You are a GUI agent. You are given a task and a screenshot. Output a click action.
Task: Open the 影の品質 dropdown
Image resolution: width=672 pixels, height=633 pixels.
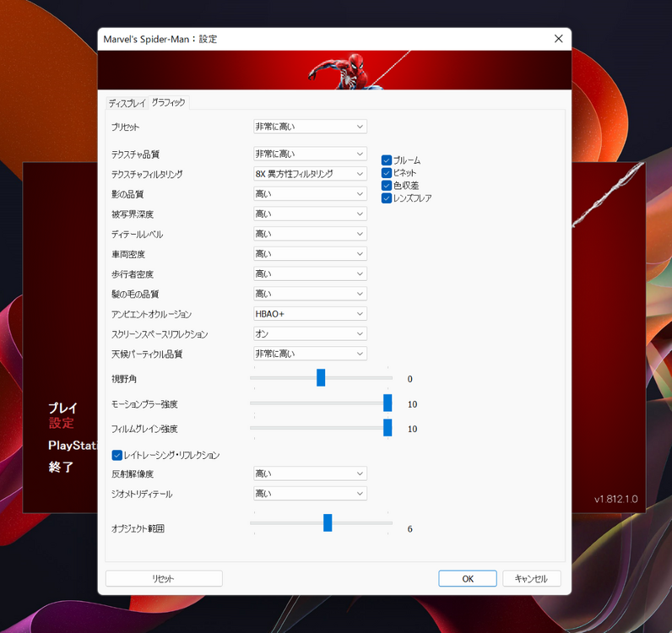[310, 194]
